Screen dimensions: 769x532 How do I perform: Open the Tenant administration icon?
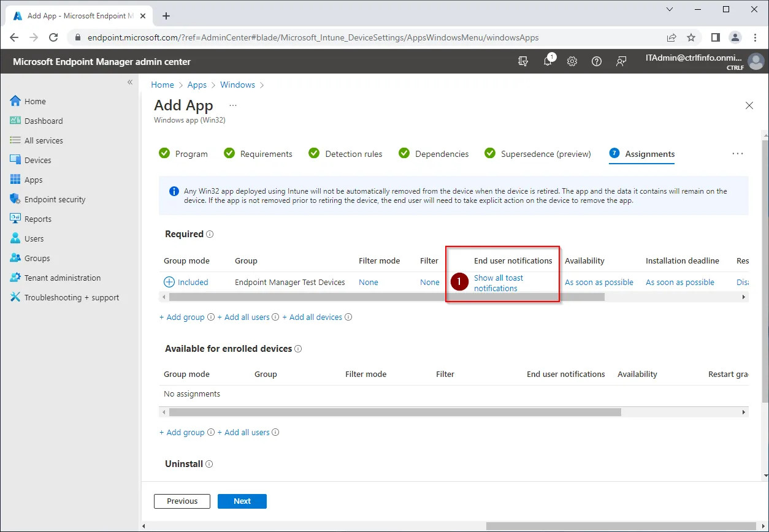[15, 278]
